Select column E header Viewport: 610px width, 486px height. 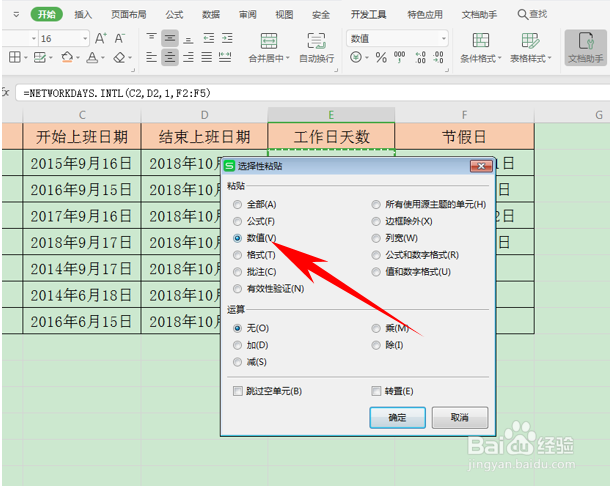coord(331,115)
